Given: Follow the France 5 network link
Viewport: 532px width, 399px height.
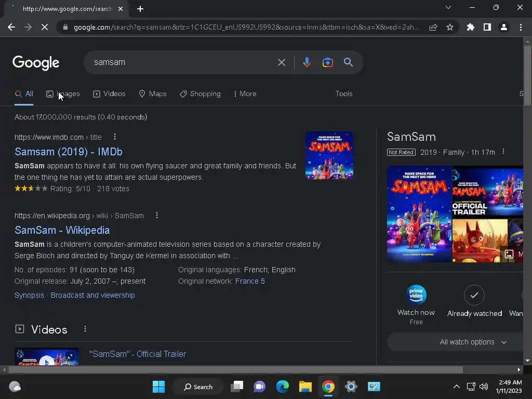Looking at the screenshot, I should pyautogui.click(x=250, y=281).
